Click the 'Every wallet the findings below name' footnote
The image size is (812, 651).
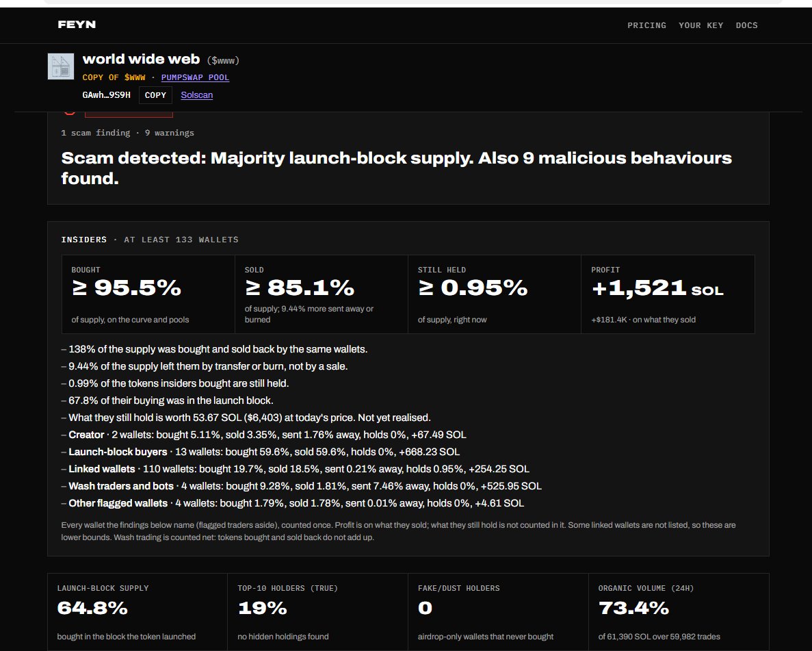398,531
